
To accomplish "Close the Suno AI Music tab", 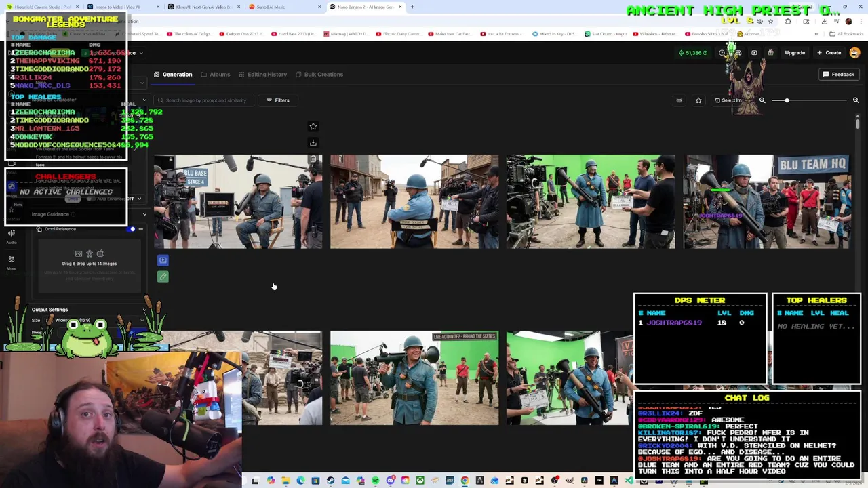I will click(x=319, y=7).
